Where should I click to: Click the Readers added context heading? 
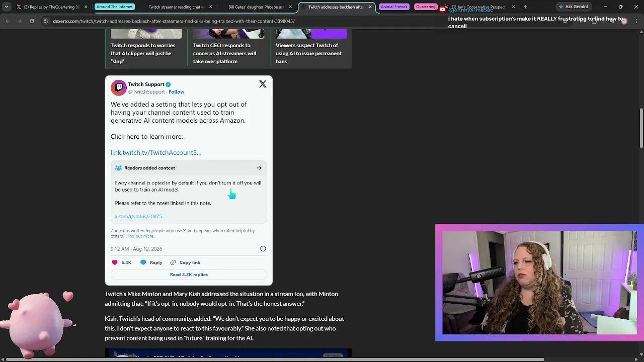[x=150, y=168]
